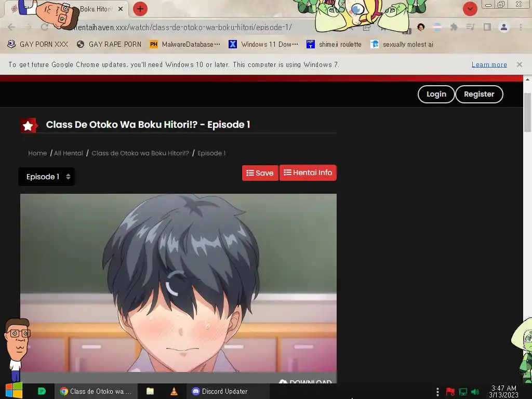
Task: Open the round avatar extension icon
Action: [x=421, y=27]
